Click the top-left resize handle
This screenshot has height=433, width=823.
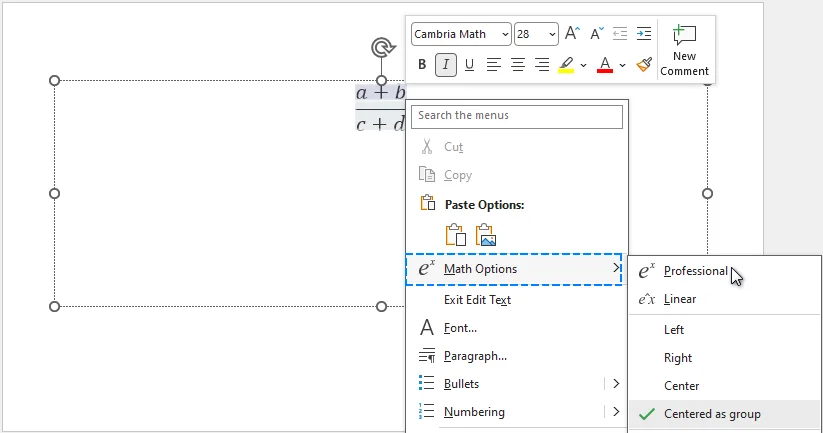pyautogui.click(x=55, y=80)
